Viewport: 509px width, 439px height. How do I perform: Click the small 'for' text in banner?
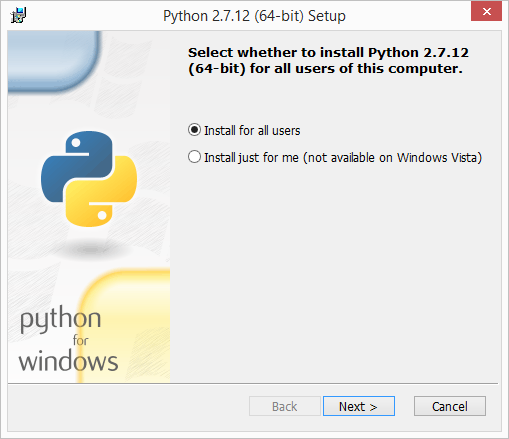tap(80, 340)
